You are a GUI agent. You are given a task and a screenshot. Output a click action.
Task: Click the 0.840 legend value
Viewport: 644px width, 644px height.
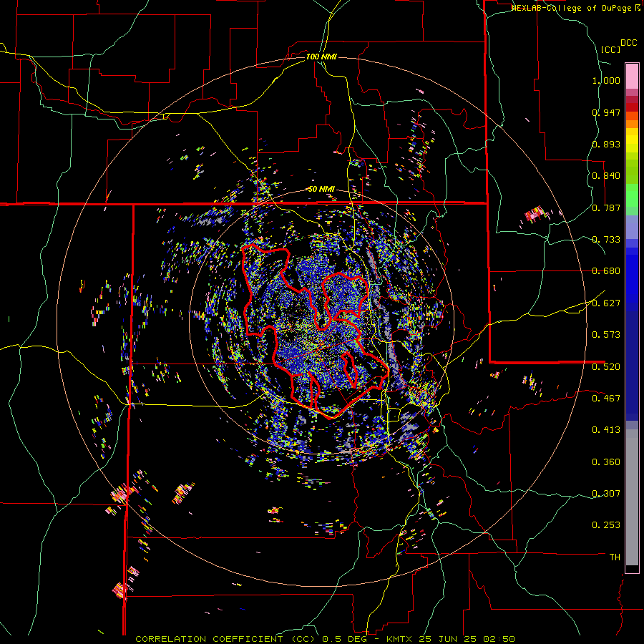pos(606,176)
